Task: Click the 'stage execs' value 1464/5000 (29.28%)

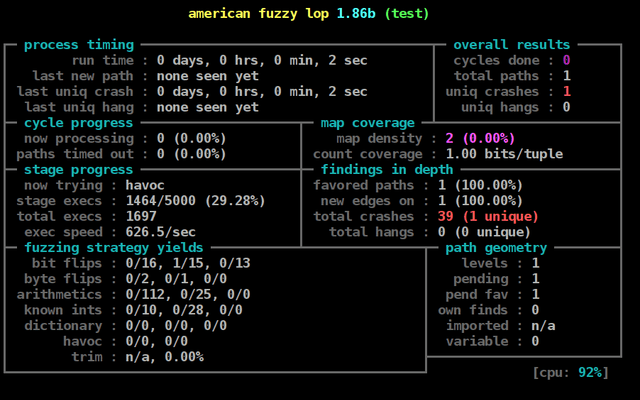Action: click(x=196, y=201)
